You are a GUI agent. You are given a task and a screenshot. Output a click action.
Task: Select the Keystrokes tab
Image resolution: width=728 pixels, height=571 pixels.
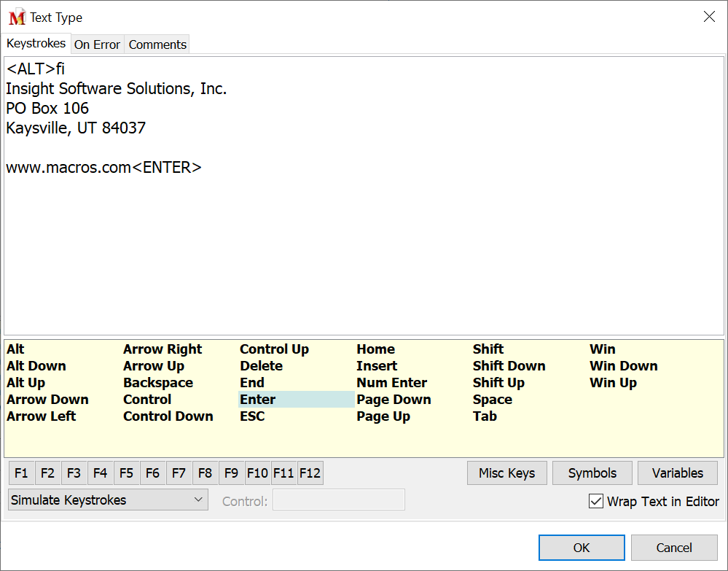point(36,44)
